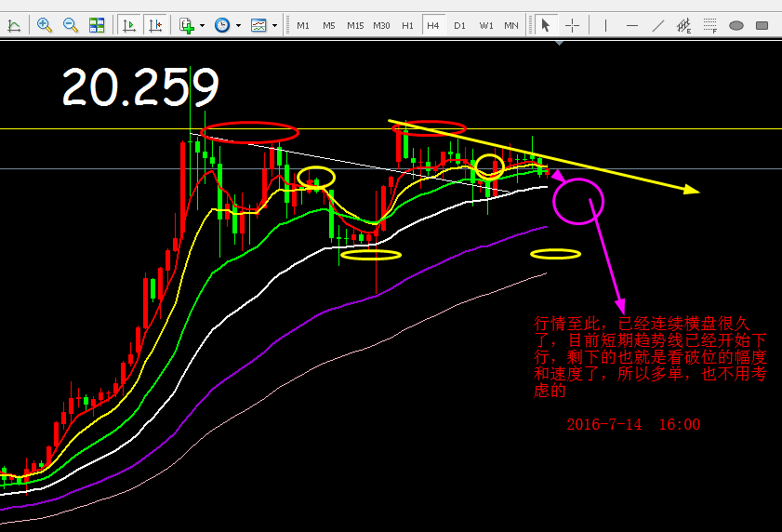Switch to the D1 daily timeframe
The image size is (782, 532).
pos(459,25)
